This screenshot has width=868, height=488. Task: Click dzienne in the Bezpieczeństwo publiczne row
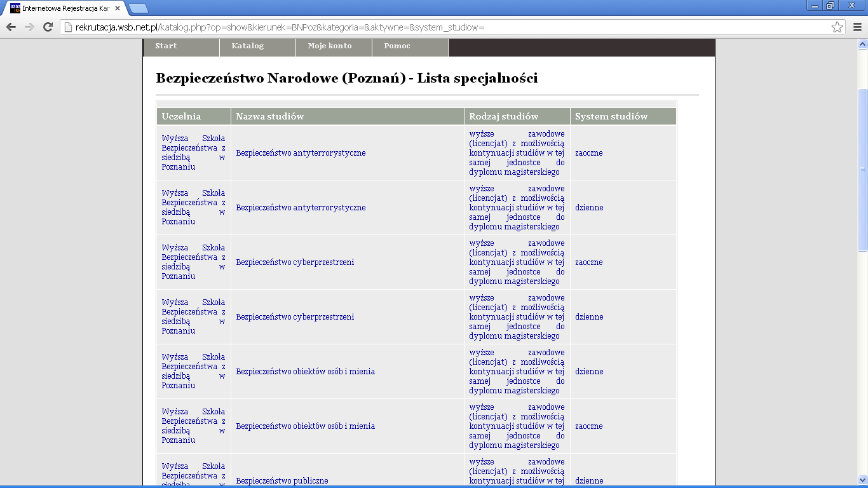[589, 481]
